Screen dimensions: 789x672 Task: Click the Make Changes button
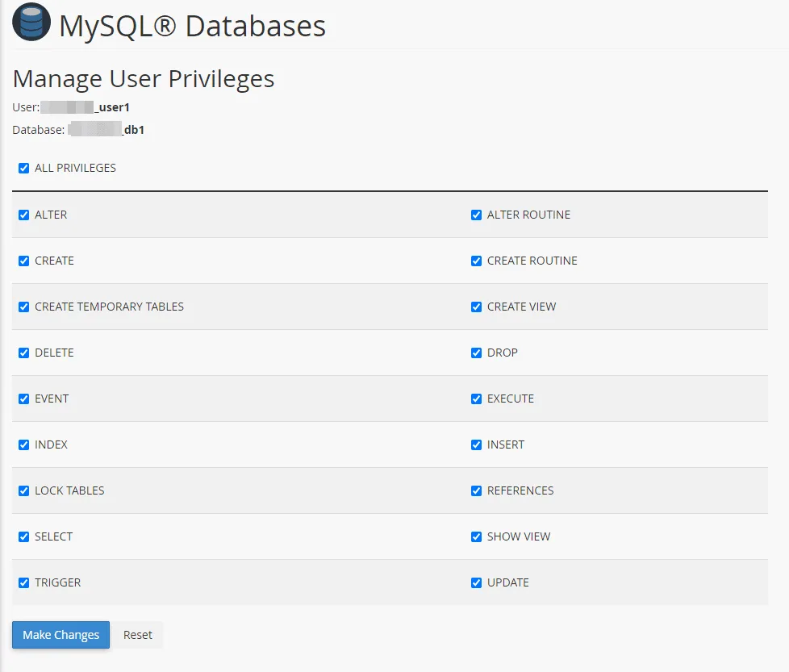(61, 635)
